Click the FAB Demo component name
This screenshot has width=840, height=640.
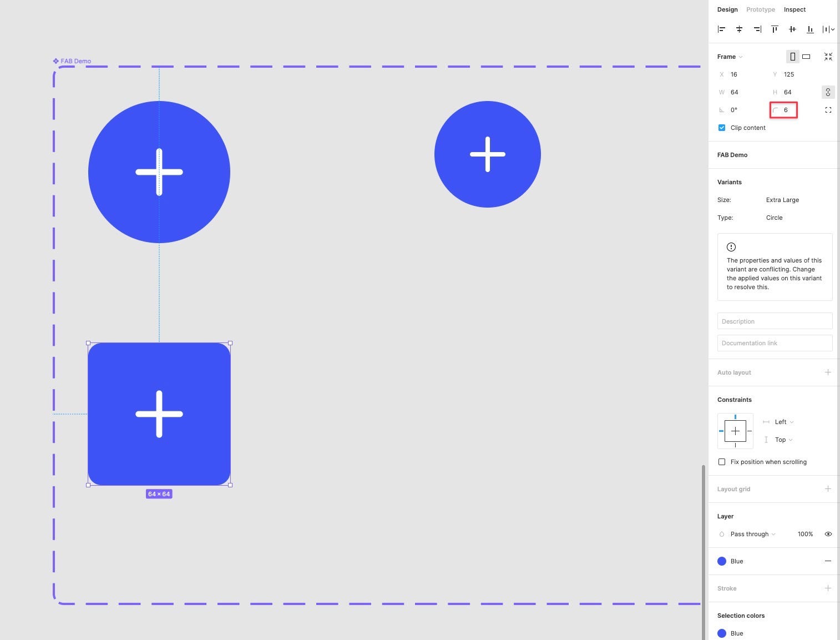tap(732, 155)
